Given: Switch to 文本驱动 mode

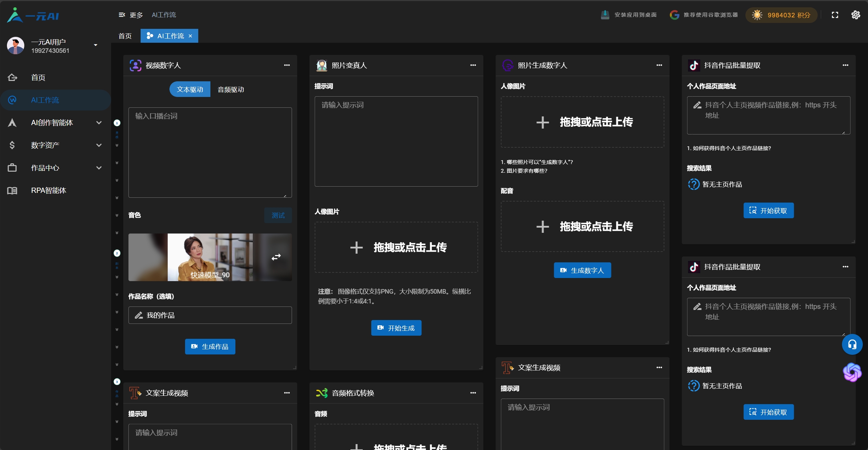Looking at the screenshot, I should (x=190, y=89).
